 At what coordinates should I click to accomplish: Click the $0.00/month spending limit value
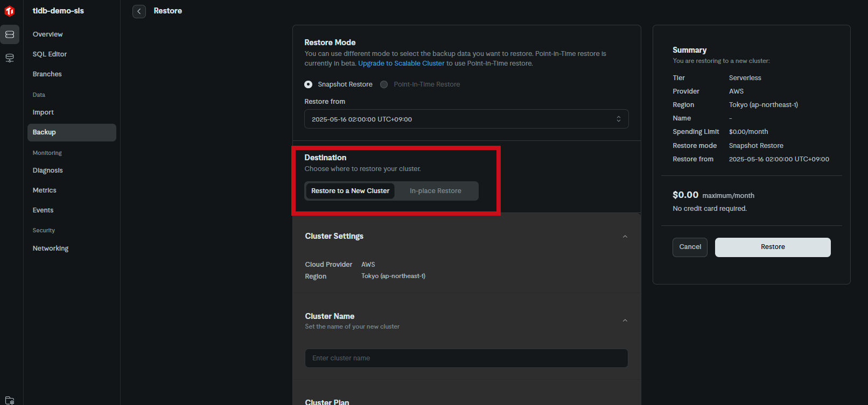click(x=748, y=132)
